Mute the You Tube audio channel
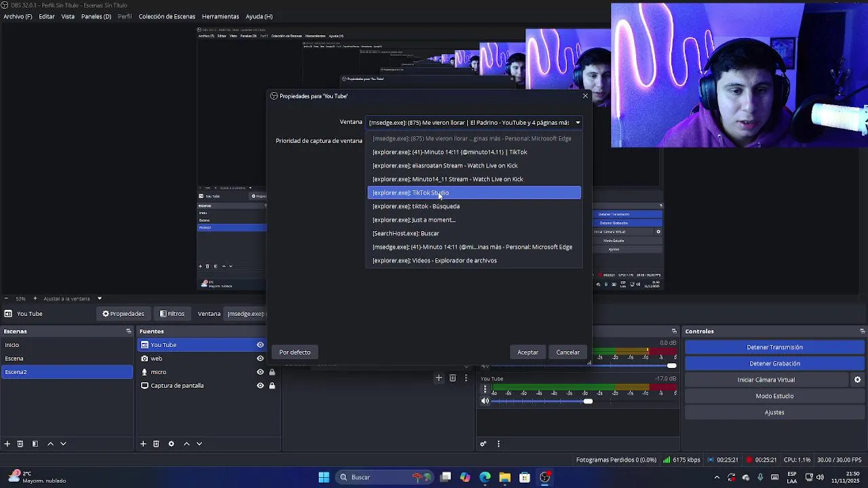Screen dimensions: 868x488 [485, 401]
